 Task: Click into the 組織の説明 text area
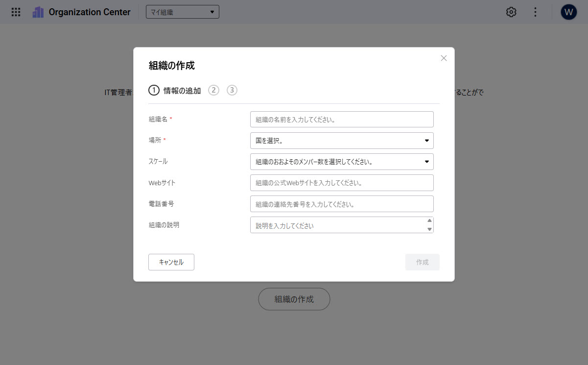click(x=338, y=225)
